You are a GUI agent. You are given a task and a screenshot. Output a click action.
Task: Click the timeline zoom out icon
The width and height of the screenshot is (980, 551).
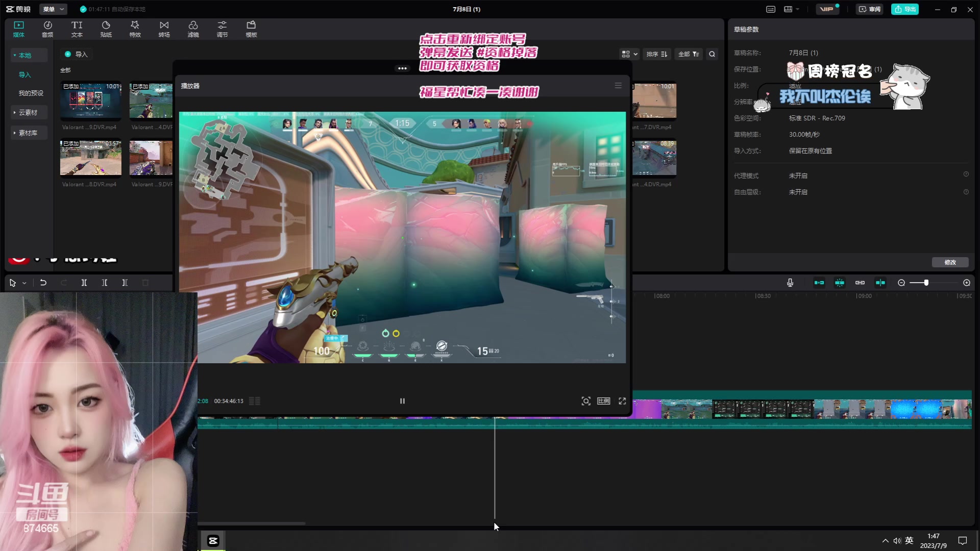(x=901, y=283)
